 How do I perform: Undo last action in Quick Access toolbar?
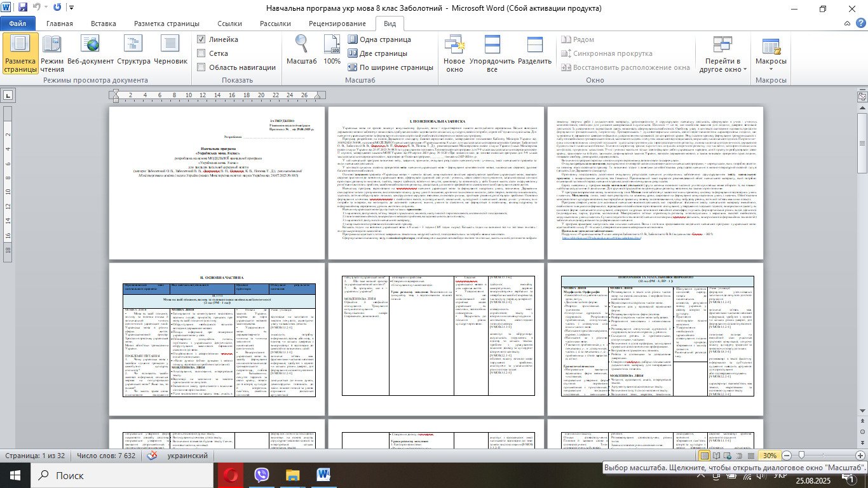click(37, 8)
